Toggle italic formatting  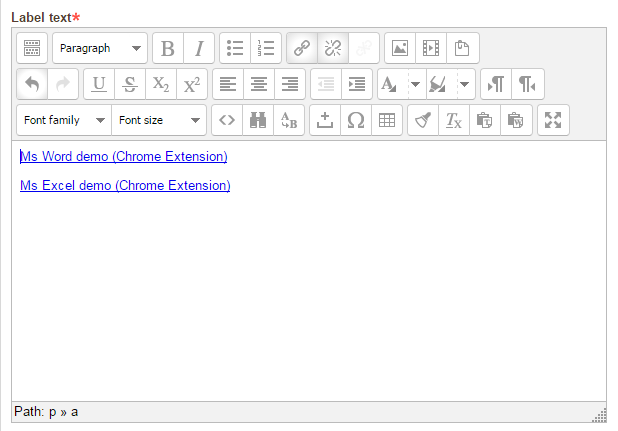(x=199, y=48)
